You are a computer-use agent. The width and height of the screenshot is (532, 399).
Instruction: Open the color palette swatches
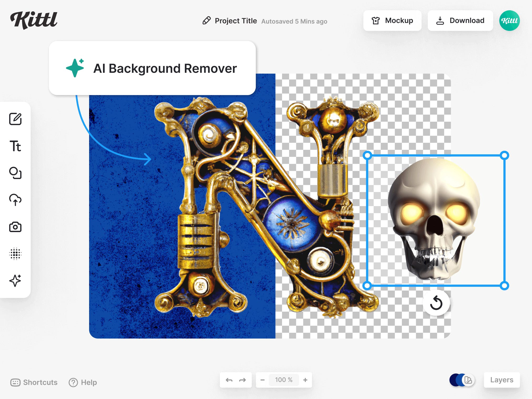[x=462, y=380]
